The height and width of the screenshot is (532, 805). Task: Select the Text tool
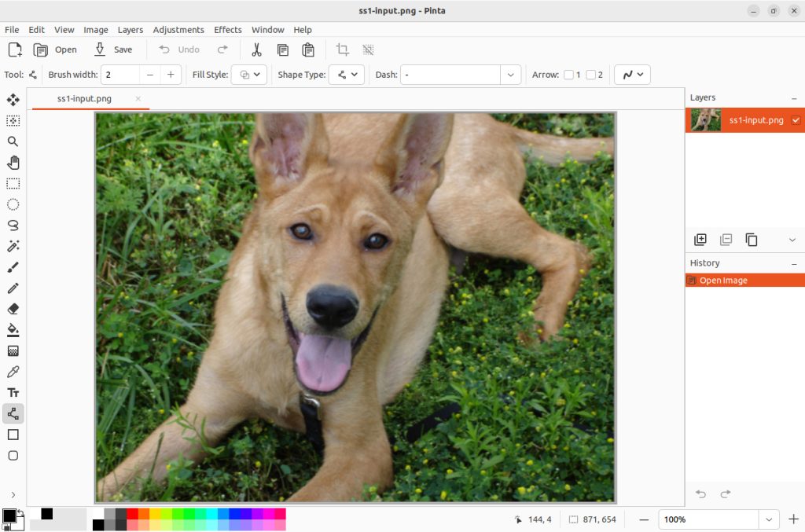pos(13,392)
